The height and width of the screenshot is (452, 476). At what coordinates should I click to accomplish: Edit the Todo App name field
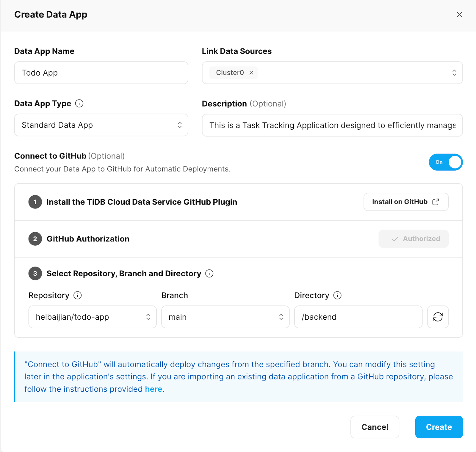pyautogui.click(x=101, y=73)
